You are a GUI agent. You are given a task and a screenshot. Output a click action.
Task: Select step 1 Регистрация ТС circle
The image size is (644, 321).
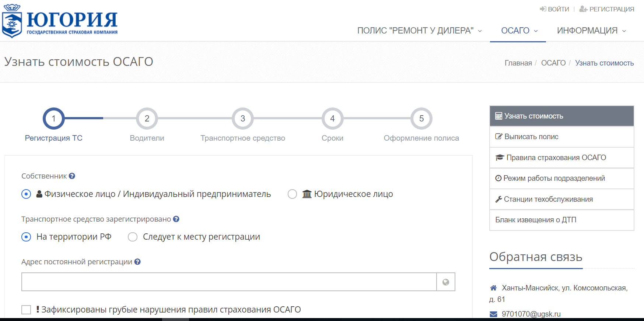(54, 119)
